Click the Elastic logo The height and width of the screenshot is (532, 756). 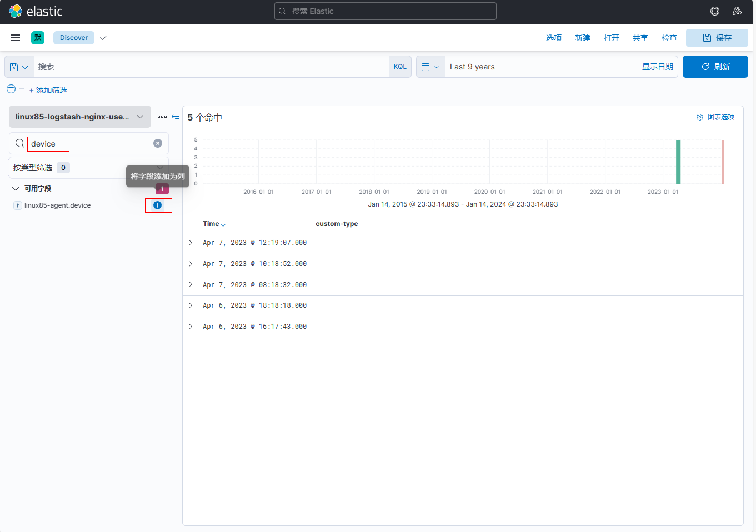(36, 11)
